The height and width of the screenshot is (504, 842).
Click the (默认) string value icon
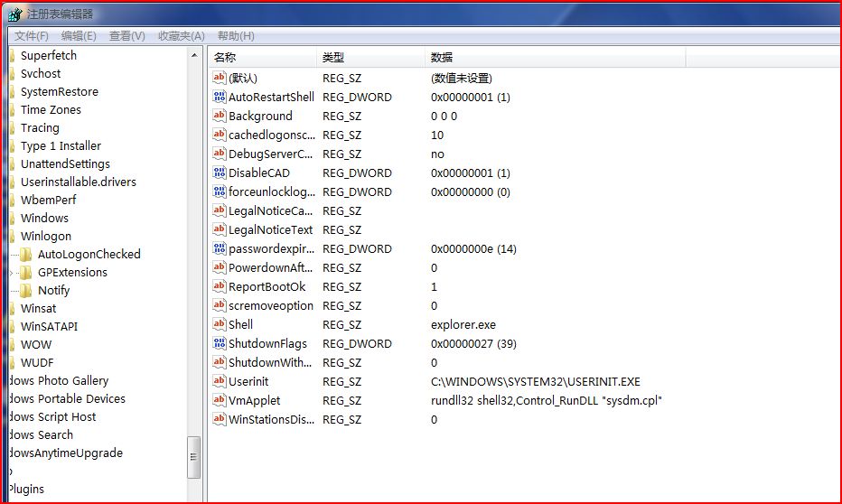coord(220,78)
